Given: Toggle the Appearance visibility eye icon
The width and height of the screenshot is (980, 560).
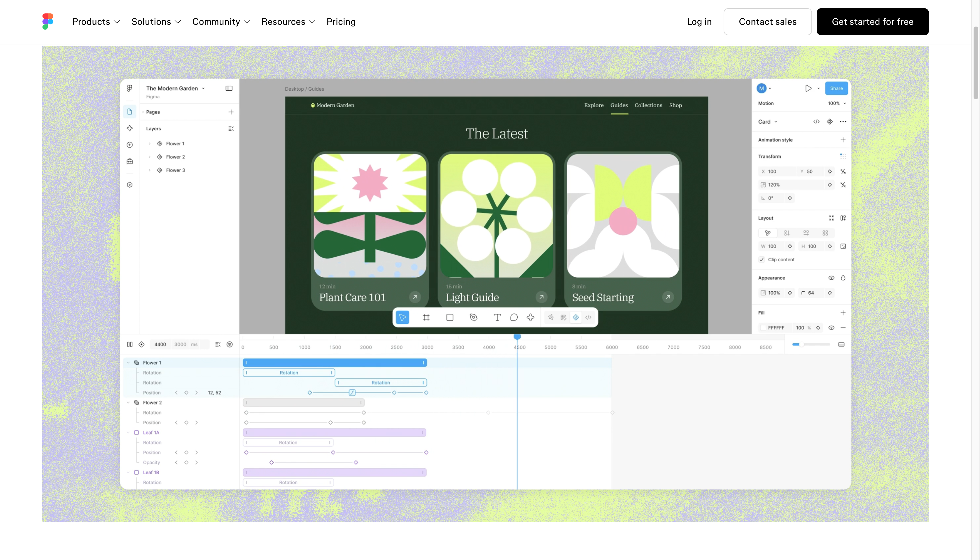Looking at the screenshot, I should [831, 278].
